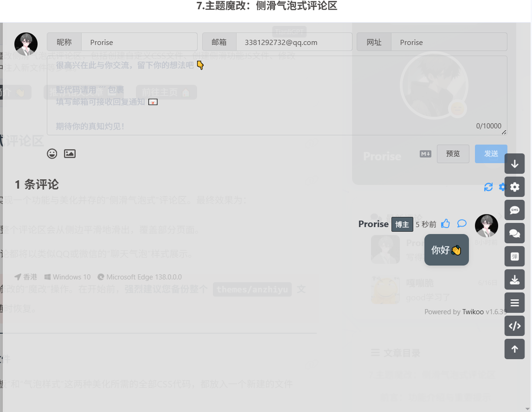Click the SMS bubble sidebar button
This screenshot has height=412, width=532.
[514, 210]
